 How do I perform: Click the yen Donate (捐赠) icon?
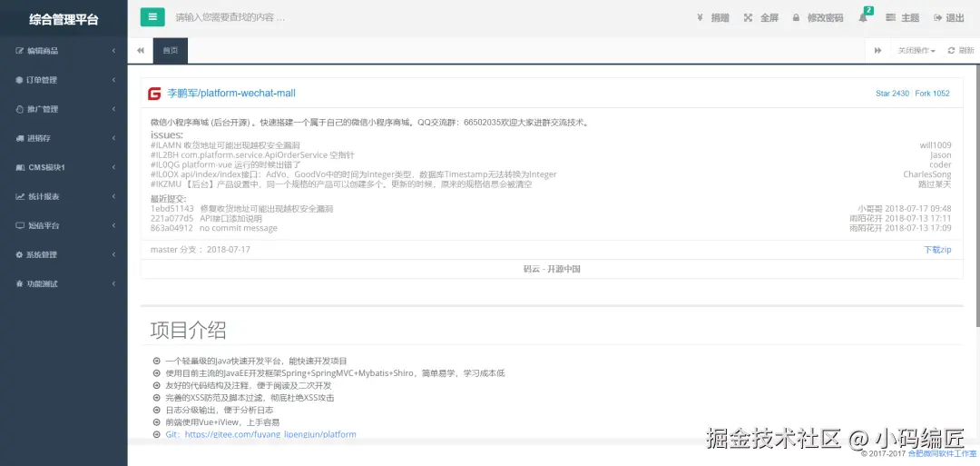(x=700, y=18)
